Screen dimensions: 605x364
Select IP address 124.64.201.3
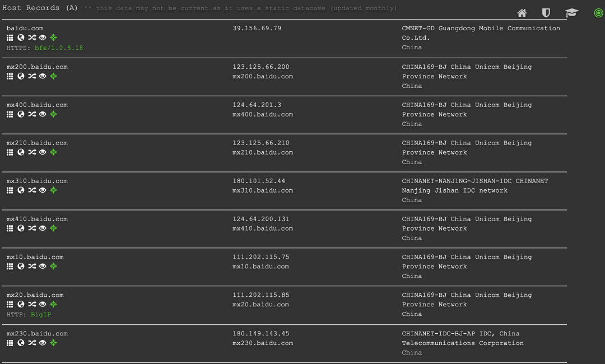(257, 105)
